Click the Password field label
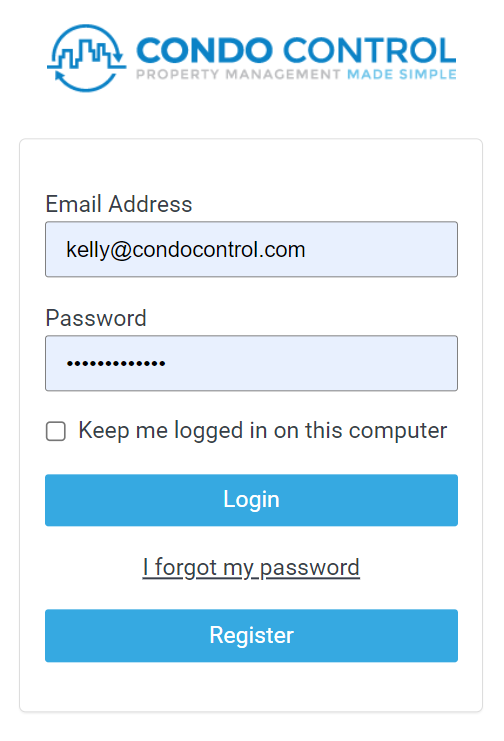504x741 pixels. [96, 318]
